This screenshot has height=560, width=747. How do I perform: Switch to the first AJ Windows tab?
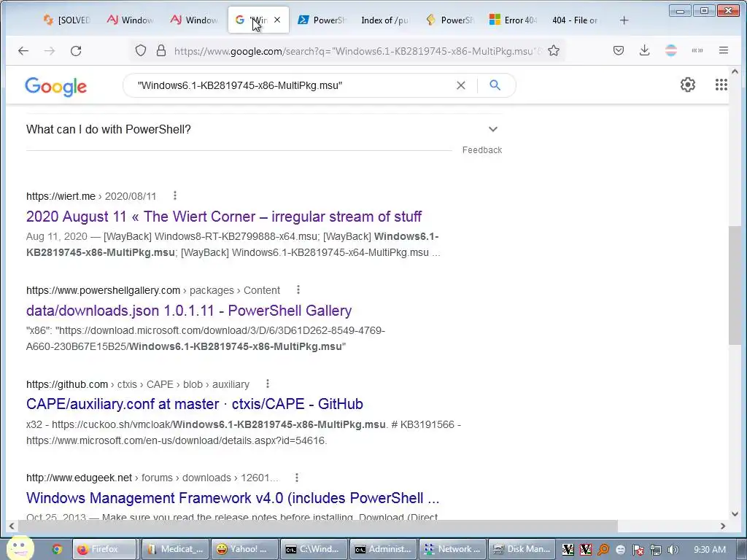pyautogui.click(x=130, y=20)
